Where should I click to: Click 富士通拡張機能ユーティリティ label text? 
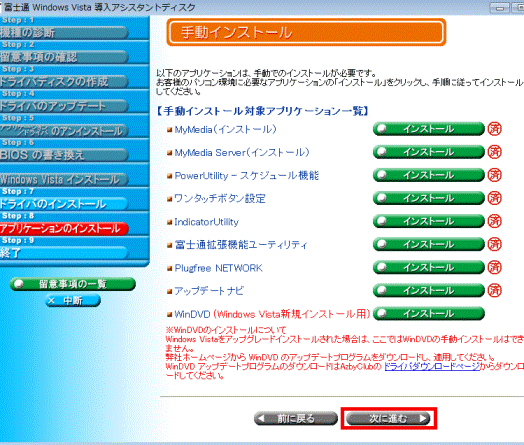(x=241, y=245)
